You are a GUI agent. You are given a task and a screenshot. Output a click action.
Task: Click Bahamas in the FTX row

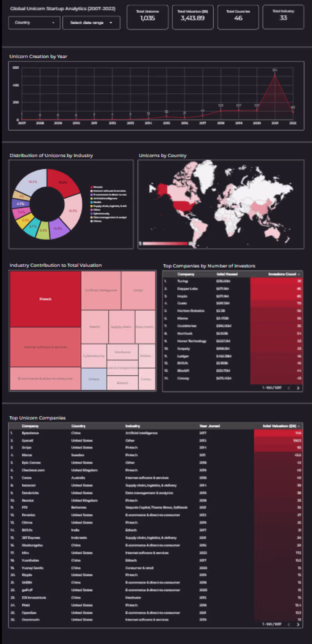tap(79, 507)
